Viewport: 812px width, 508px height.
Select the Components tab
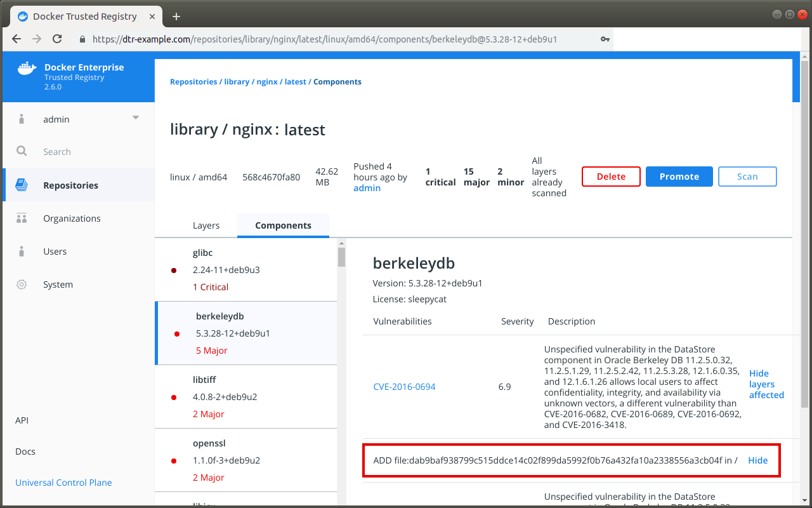[283, 225]
